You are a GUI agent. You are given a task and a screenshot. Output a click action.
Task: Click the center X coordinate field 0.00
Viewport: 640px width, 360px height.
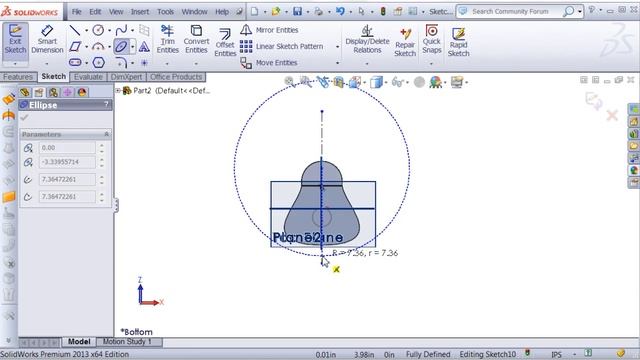(67, 148)
